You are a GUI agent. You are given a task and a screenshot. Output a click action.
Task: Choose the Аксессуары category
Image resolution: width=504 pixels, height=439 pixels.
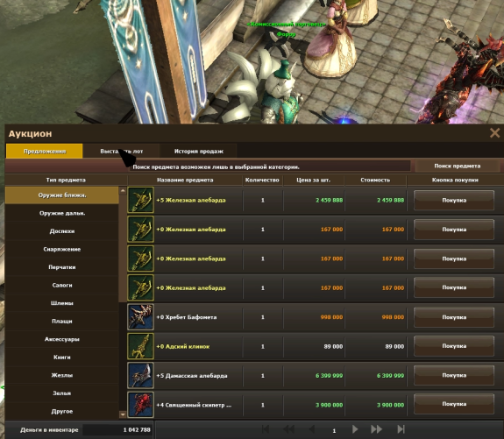[x=62, y=339]
